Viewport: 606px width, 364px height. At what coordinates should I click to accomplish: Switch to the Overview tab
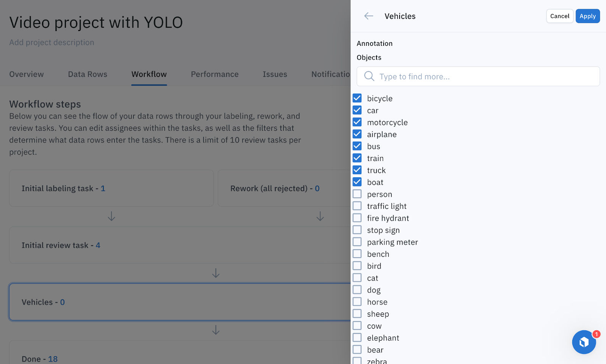(27, 74)
